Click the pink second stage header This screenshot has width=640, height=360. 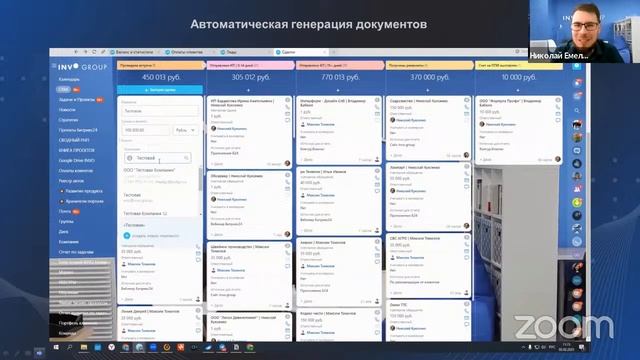250,65
